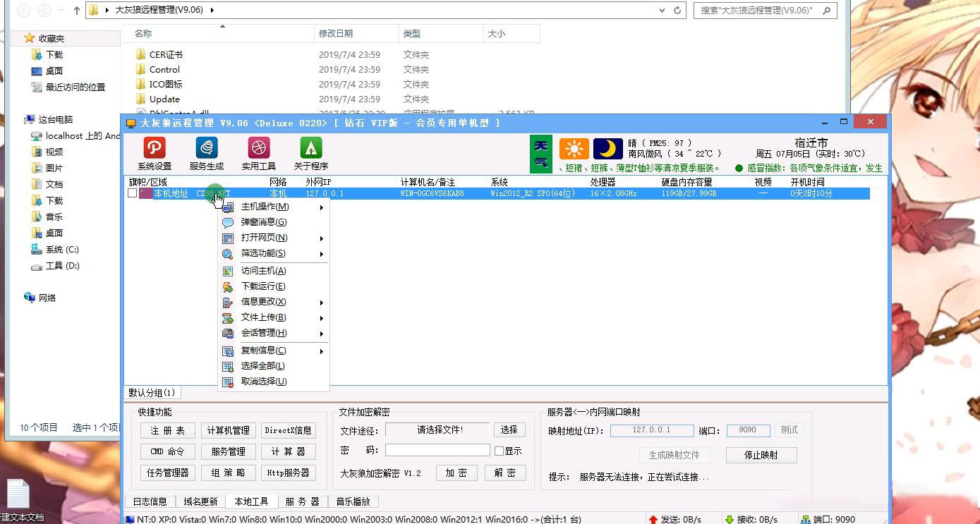980x524 pixels.
Task: Click the 选择 file button
Action: 509,429
